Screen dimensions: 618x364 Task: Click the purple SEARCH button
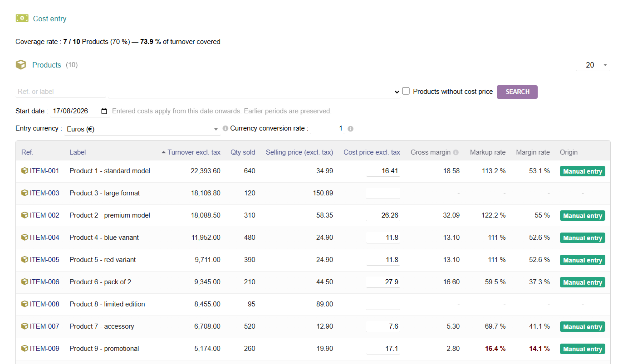tap(517, 92)
